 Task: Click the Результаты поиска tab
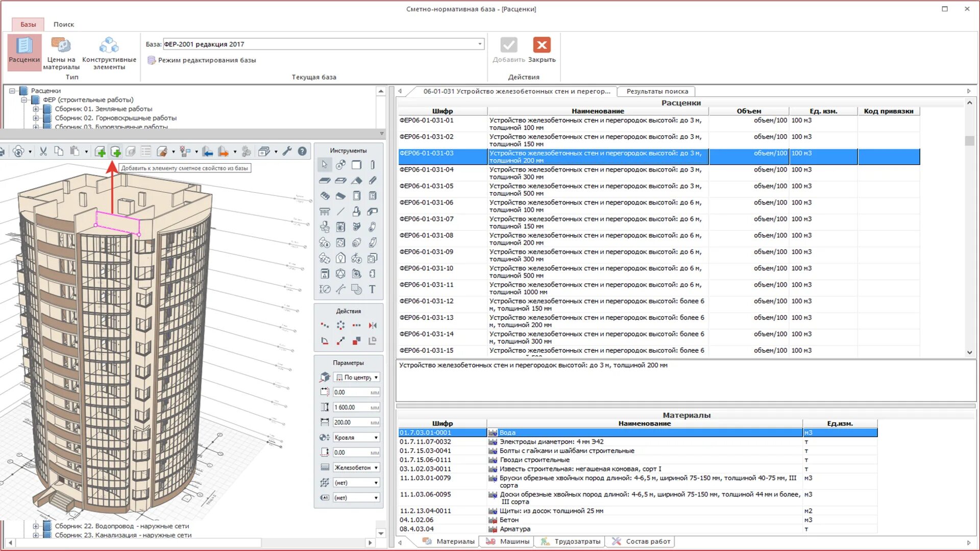coord(657,91)
